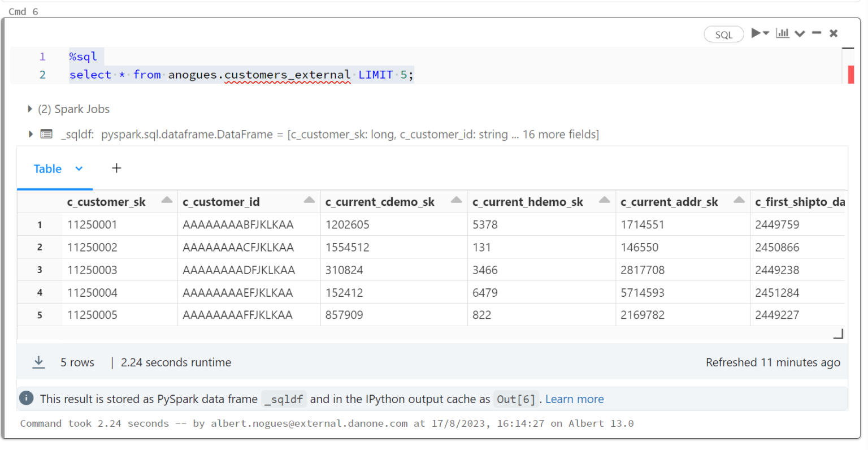Toggle sorting on c_current_addr_sk column
Viewport: 868px width, 450px height.
point(739,200)
